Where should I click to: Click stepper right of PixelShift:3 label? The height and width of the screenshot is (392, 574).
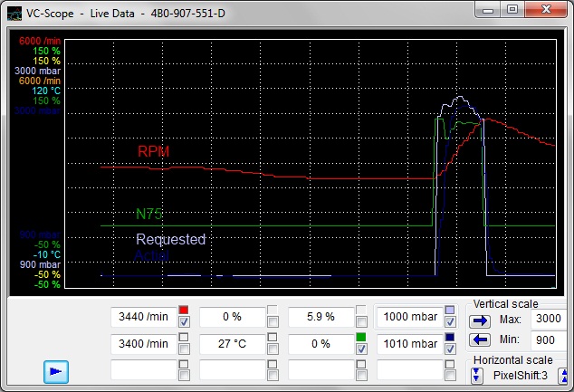point(562,375)
